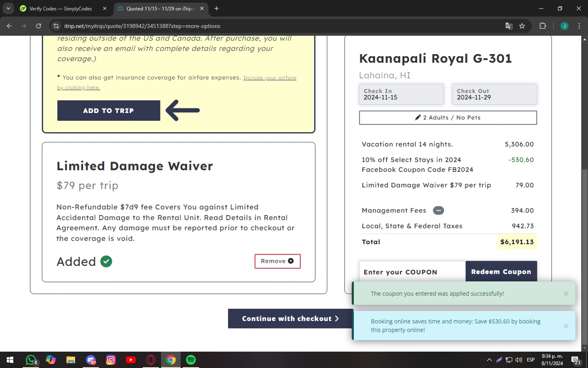Reload the current page

(x=38, y=26)
